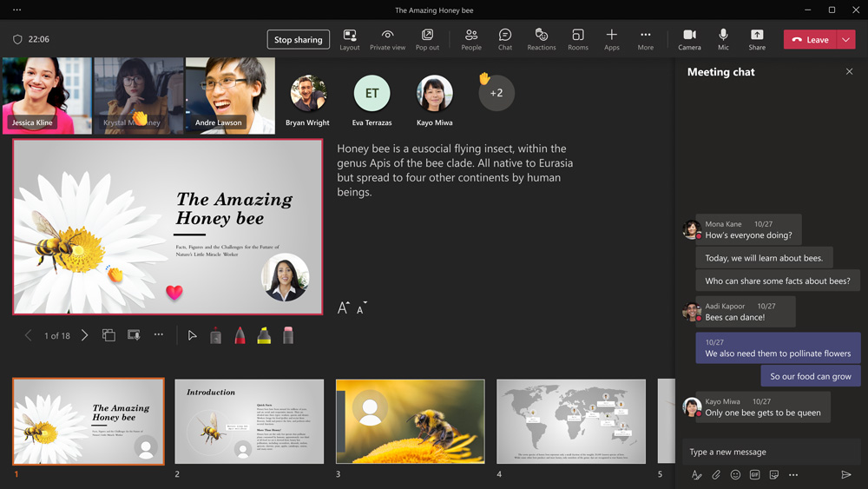Go to the next slide arrow
Viewport: 868px width, 489px height.
pyautogui.click(x=84, y=335)
